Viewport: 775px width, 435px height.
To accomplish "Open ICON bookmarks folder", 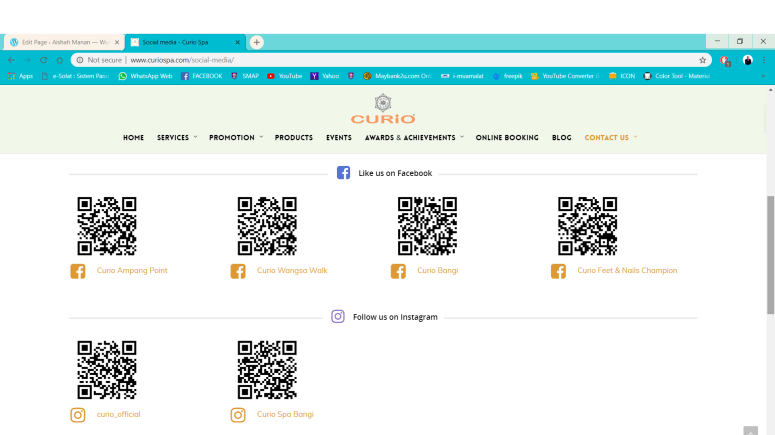I will pyautogui.click(x=622, y=76).
